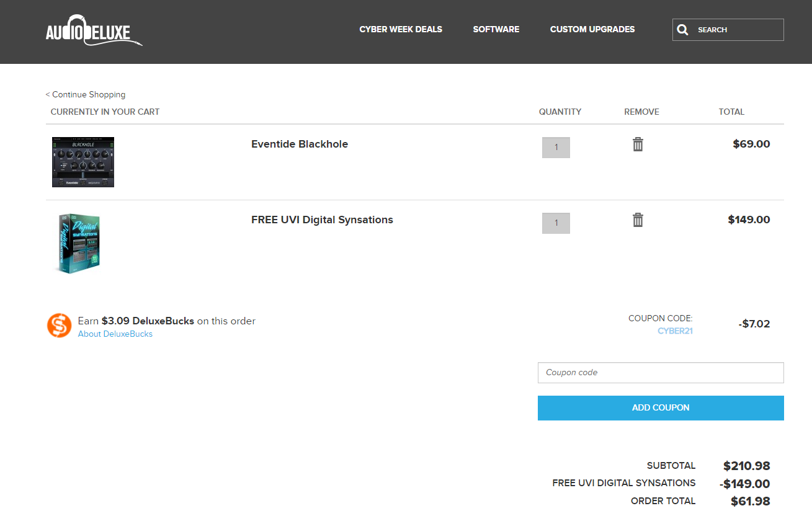812x529 pixels.
Task: Click the ORDER TOTAL label
Action: point(663,501)
